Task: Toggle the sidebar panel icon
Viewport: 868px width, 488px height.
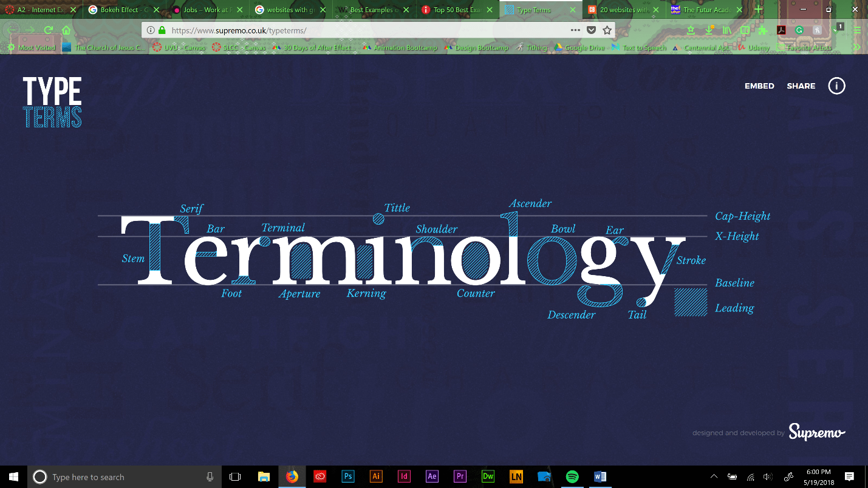Action: 744,30
